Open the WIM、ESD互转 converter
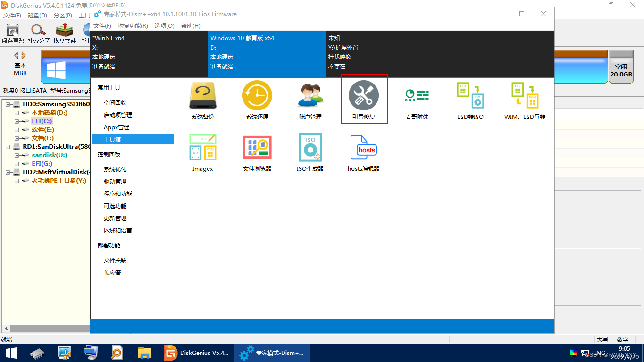The image size is (644, 362). point(525,101)
